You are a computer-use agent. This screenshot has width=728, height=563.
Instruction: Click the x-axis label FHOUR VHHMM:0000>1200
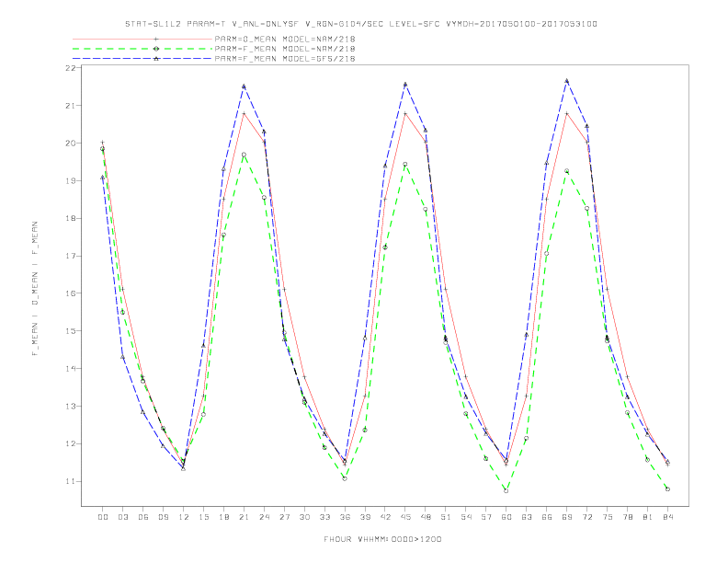pos(382,539)
